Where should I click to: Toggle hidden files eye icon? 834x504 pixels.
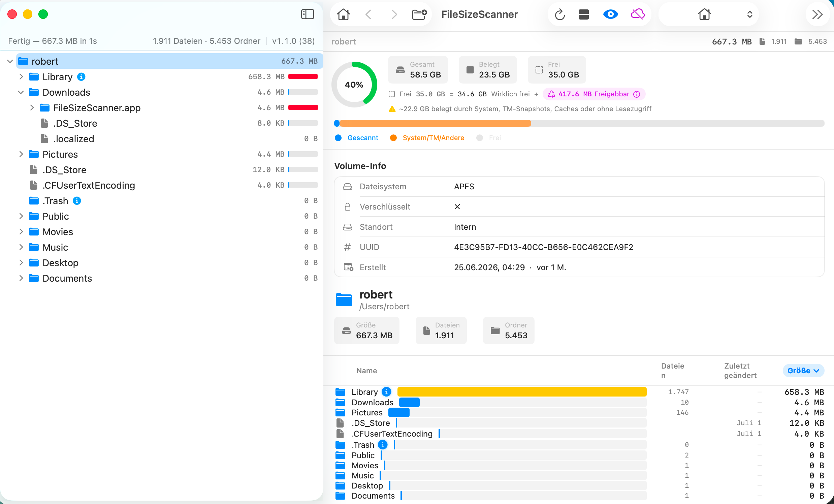point(611,14)
